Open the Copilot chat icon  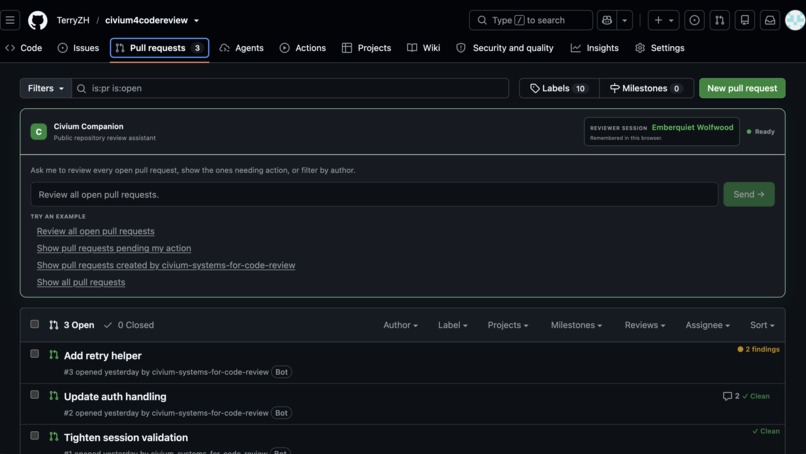[x=607, y=20]
